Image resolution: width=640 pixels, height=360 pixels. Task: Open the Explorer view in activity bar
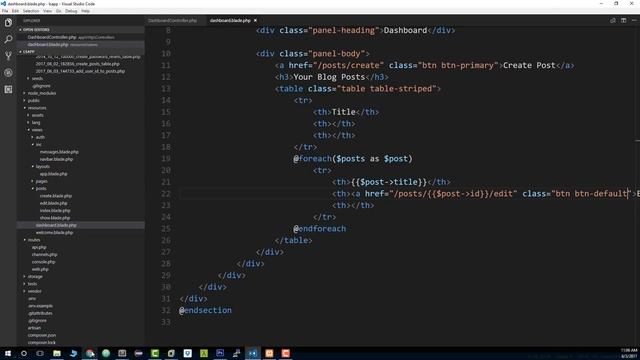8,22
